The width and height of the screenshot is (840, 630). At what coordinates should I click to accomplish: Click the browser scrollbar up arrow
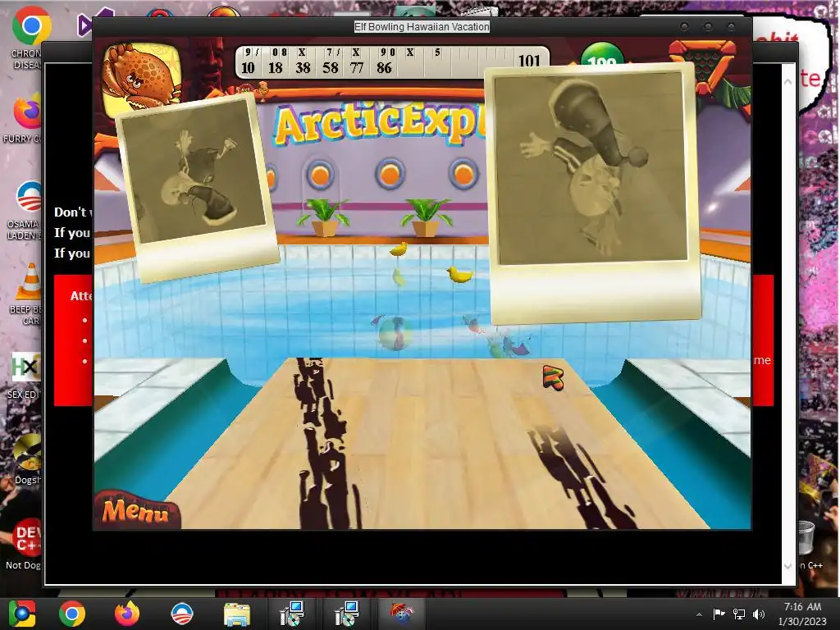(x=788, y=81)
